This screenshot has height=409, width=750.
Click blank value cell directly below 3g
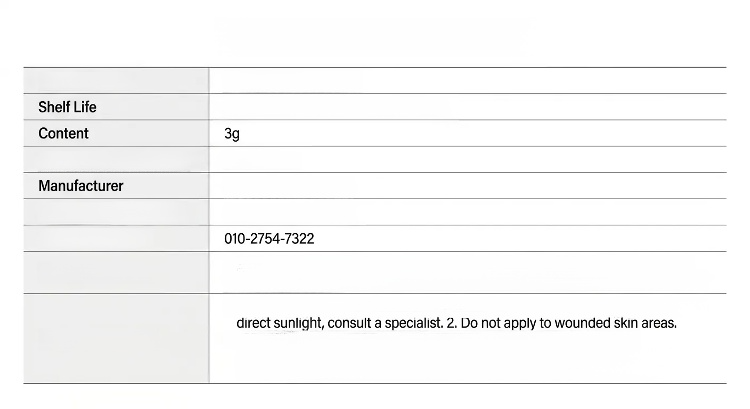tap(468, 159)
